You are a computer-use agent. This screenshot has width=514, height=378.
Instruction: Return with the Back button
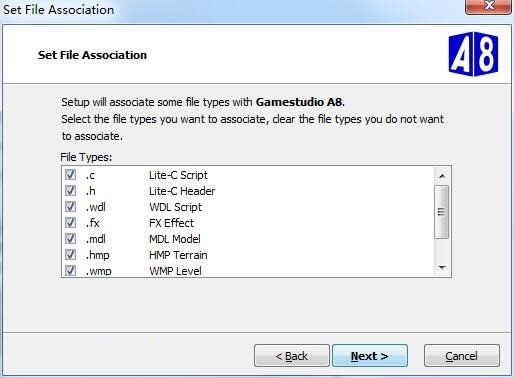tap(292, 356)
